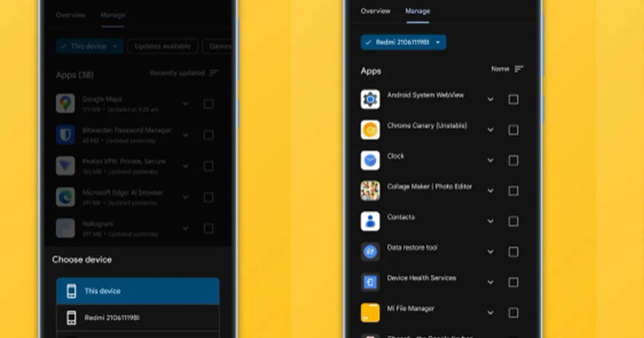Viewport: 644px width, 338px height.
Task: Expand the Collage Maker details chevron
Action: (x=490, y=191)
